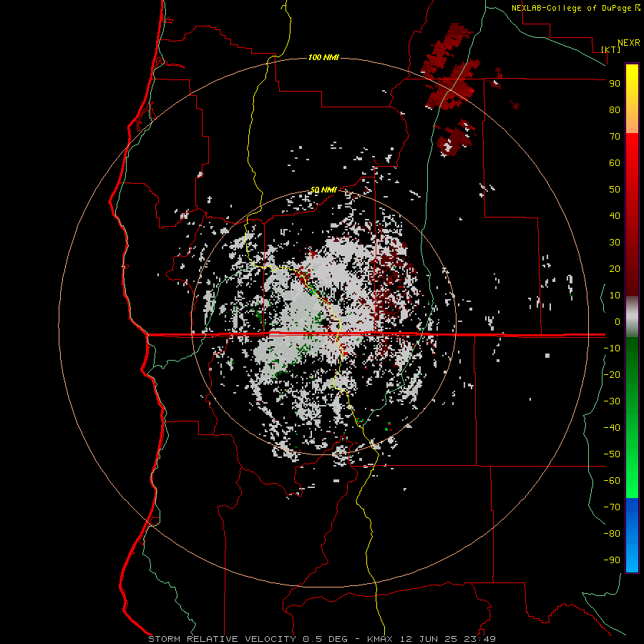Click the 90 value on the velocity scale
Image resolution: width=644 pixels, height=644 pixels.
(x=615, y=84)
